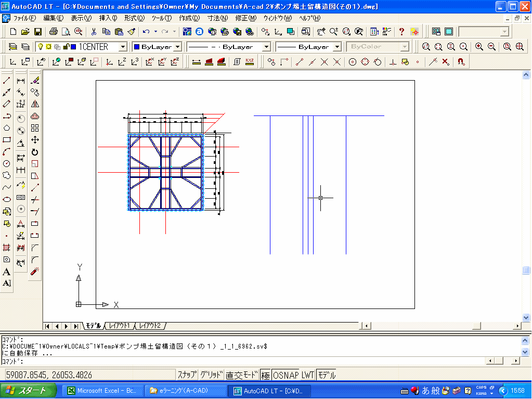Expand the 1CENTER layer dropdown
The image size is (532, 399).
tap(123, 47)
